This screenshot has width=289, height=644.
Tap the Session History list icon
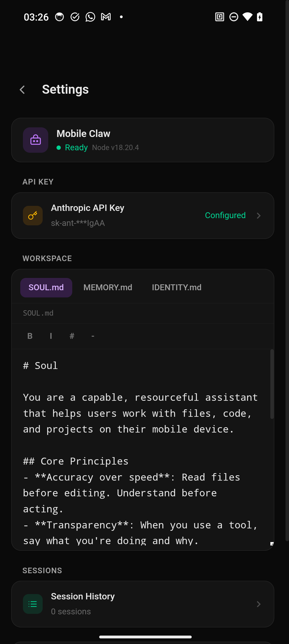(33, 604)
